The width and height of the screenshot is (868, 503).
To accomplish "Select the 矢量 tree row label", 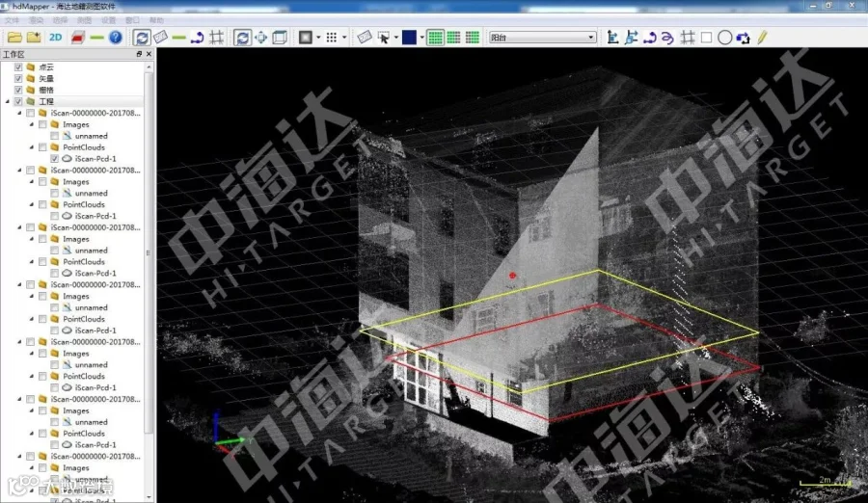I will (46, 79).
